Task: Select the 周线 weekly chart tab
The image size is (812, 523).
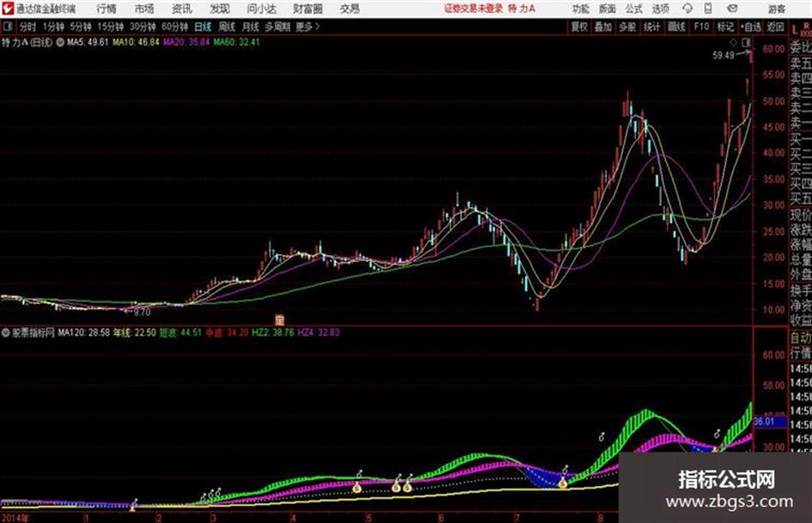Action: (227, 27)
